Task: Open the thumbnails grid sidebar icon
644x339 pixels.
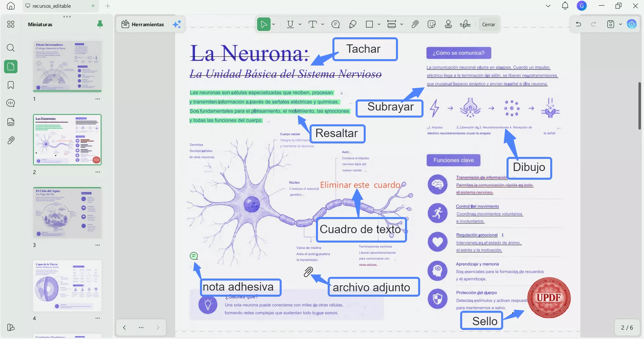Action: 11,24
